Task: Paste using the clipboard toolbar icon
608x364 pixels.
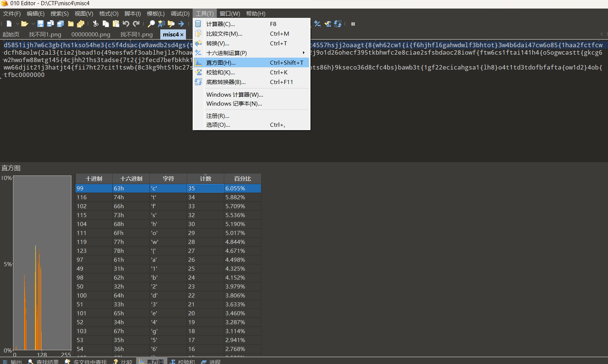Action: point(116,24)
